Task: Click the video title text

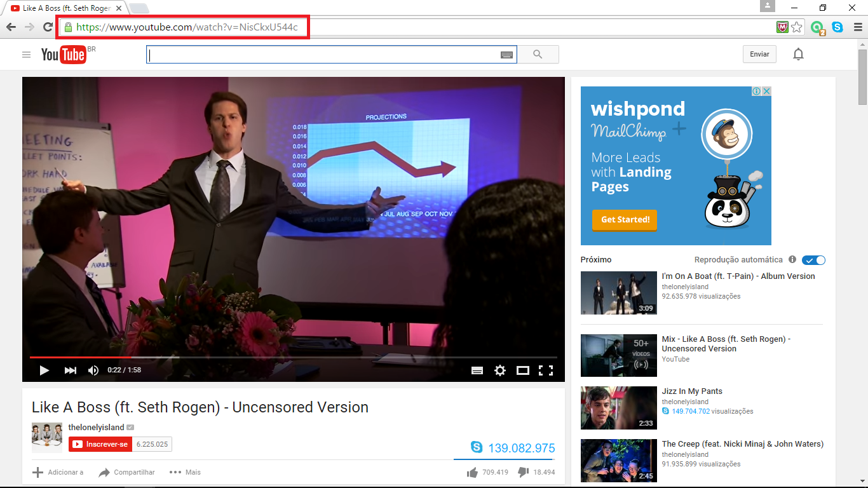Action: pos(200,407)
